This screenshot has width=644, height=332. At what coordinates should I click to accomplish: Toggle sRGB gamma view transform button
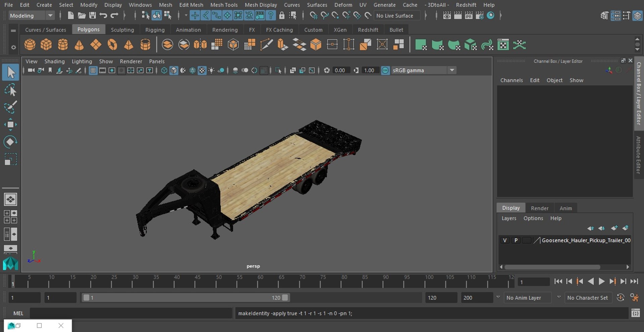[x=385, y=70]
